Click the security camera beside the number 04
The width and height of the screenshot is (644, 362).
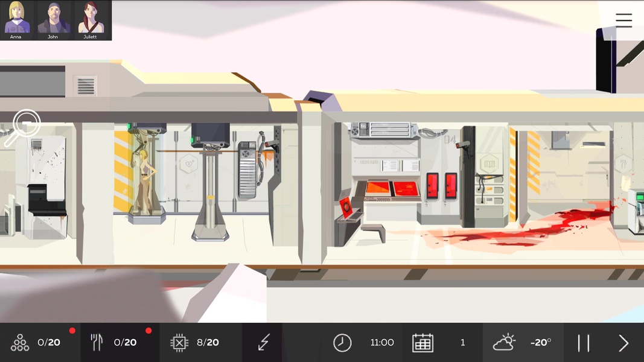[x=463, y=145]
